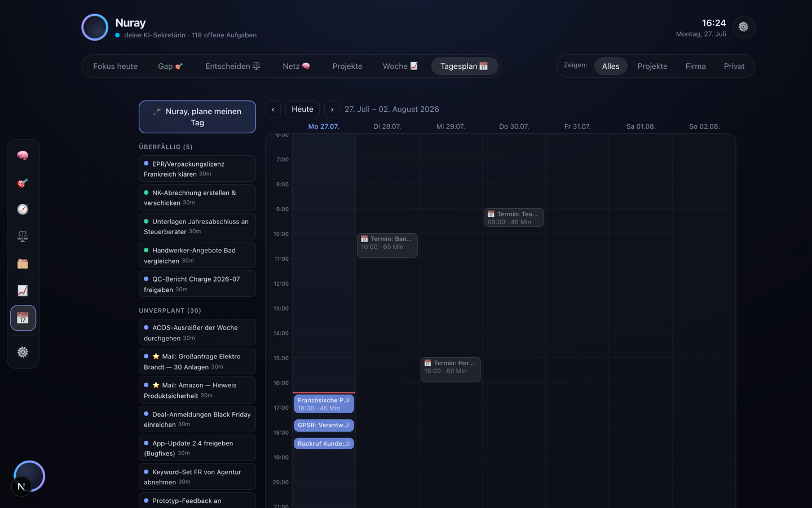This screenshot has height=508, width=812.
Task: Open the target Gap icon in sidebar
Action: click(23, 182)
